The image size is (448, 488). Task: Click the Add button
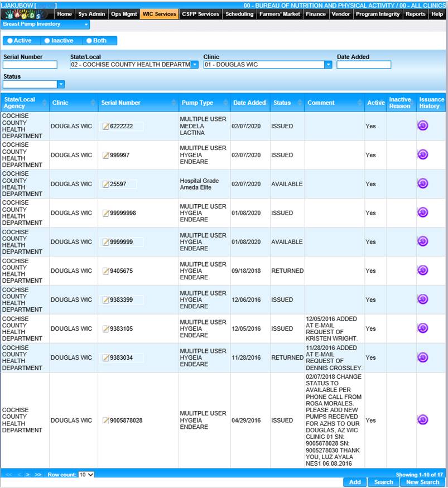355,482
